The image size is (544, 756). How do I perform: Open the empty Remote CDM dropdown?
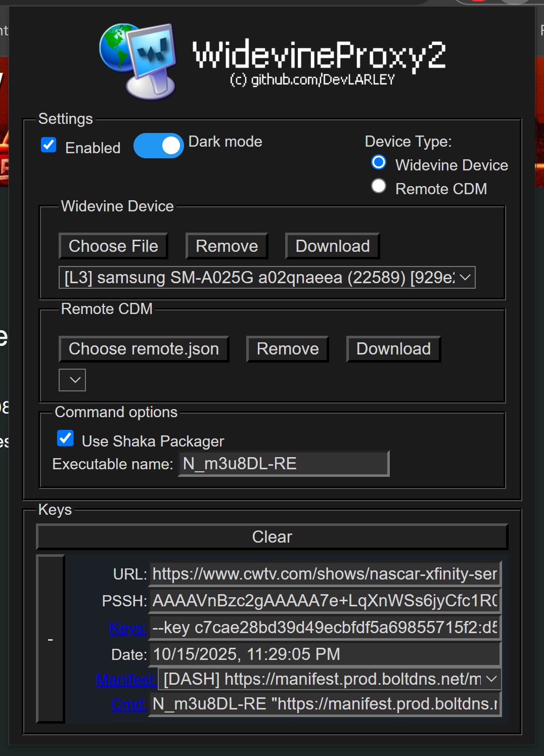pyautogui.click(x=72, y=380)
